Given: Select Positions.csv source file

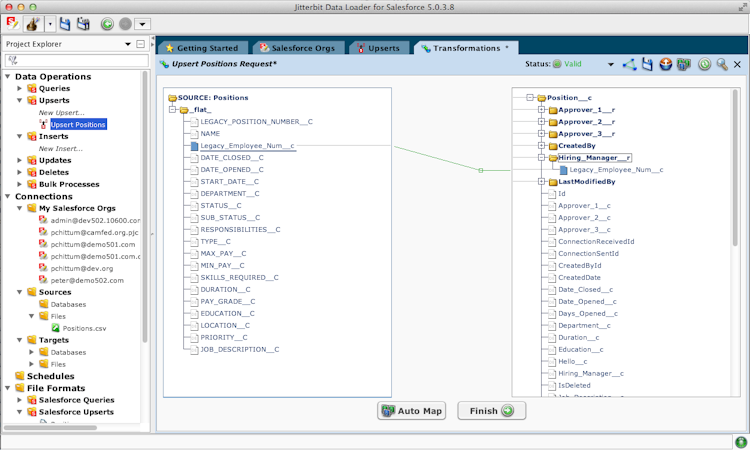Looking at the screenshot, I should click(84, 328).
